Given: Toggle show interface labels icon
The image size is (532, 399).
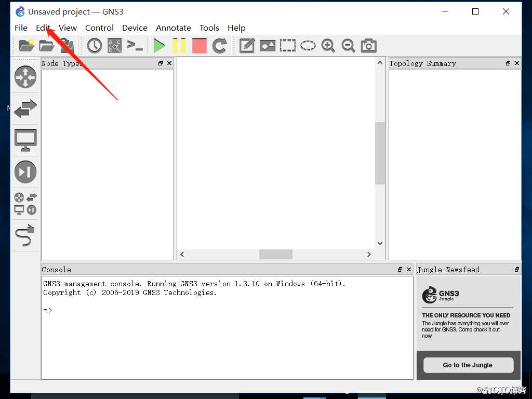Looking at the screenshot, I should (115, 46).
